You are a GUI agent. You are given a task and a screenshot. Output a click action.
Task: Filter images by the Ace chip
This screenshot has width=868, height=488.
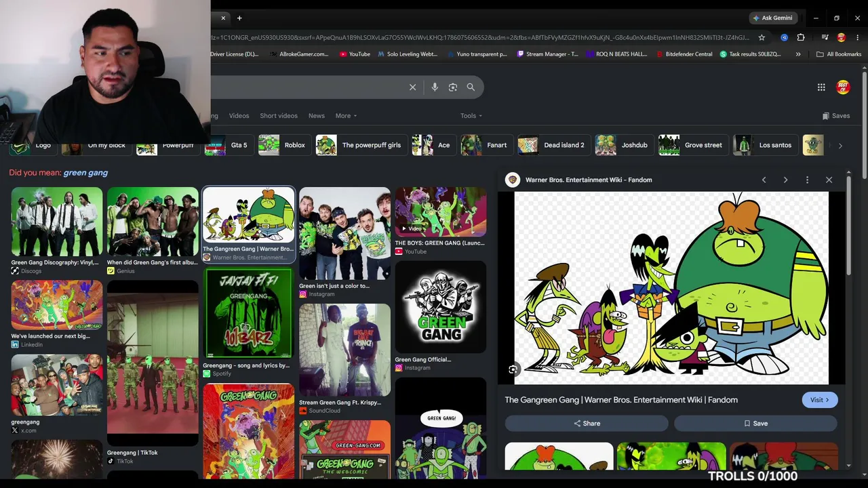[433, 145]
